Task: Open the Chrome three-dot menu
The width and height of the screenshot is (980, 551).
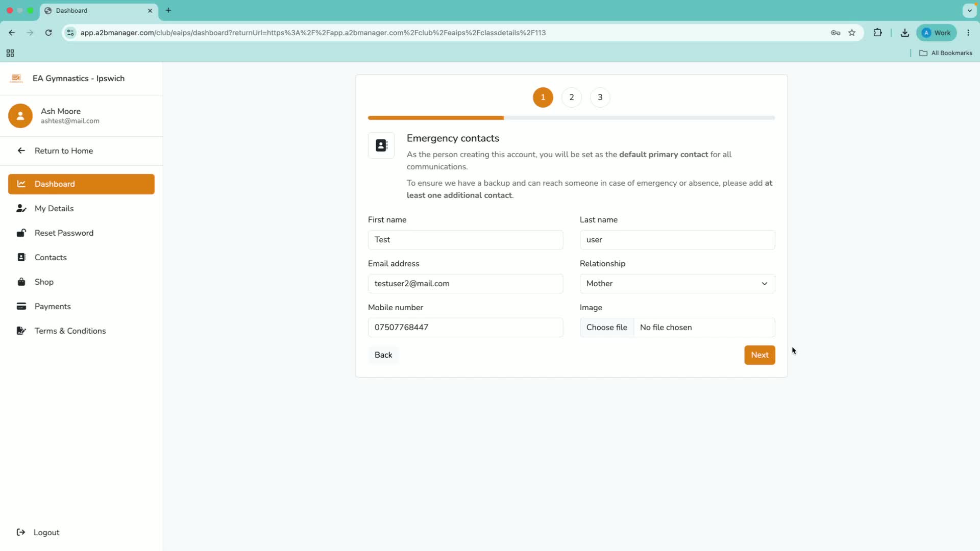Action: click(968, 33)
